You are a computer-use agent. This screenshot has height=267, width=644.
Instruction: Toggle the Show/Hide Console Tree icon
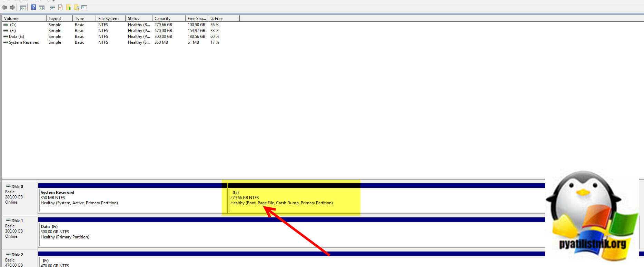point(23,7)
